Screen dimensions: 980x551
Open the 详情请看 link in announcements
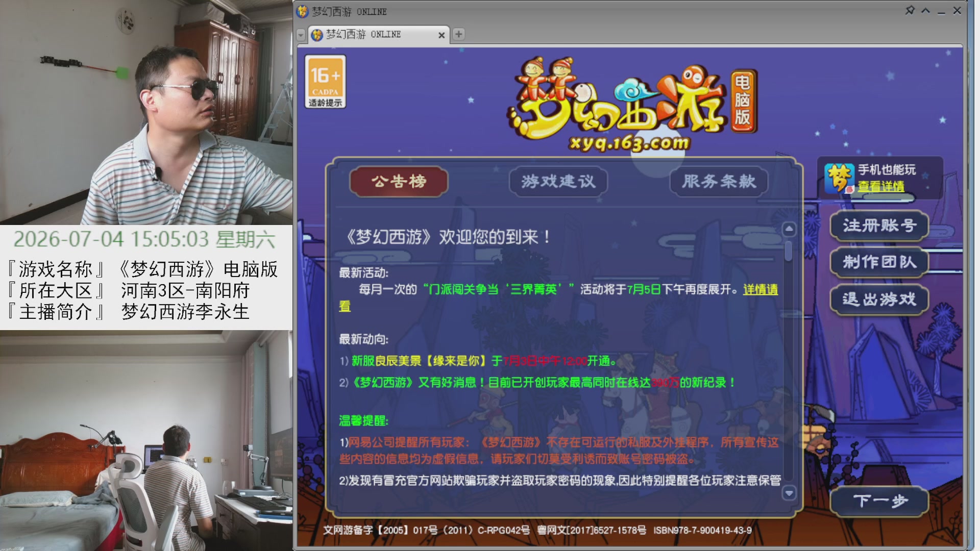(x=761, y=289)
